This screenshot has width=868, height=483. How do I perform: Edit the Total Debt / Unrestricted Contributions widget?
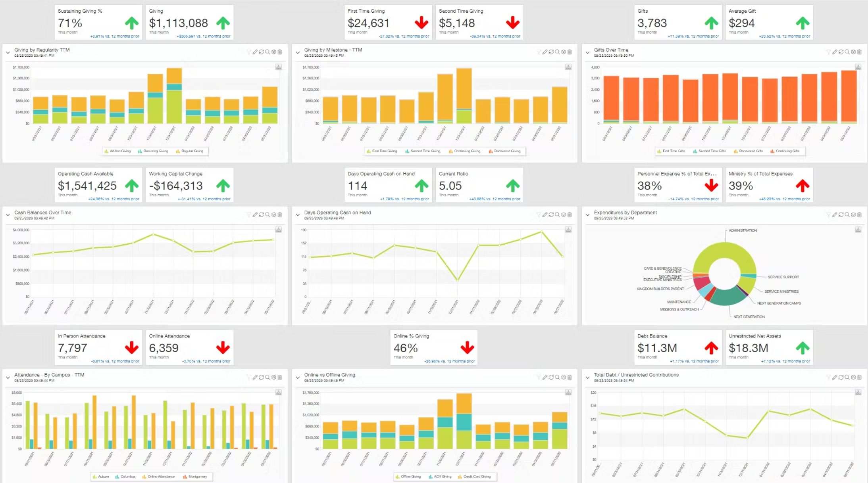[x=835, y=377]
